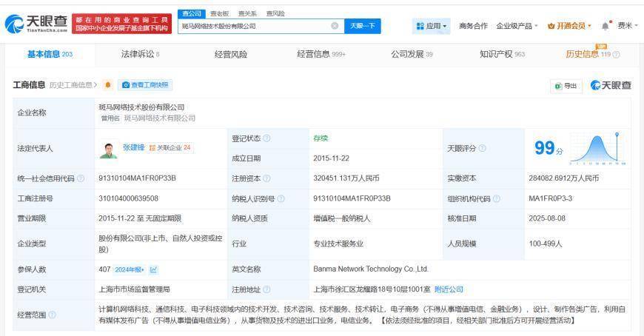
Task: Open the 2024 annual report trend chart icon
Action: click(x=153, y=269)
